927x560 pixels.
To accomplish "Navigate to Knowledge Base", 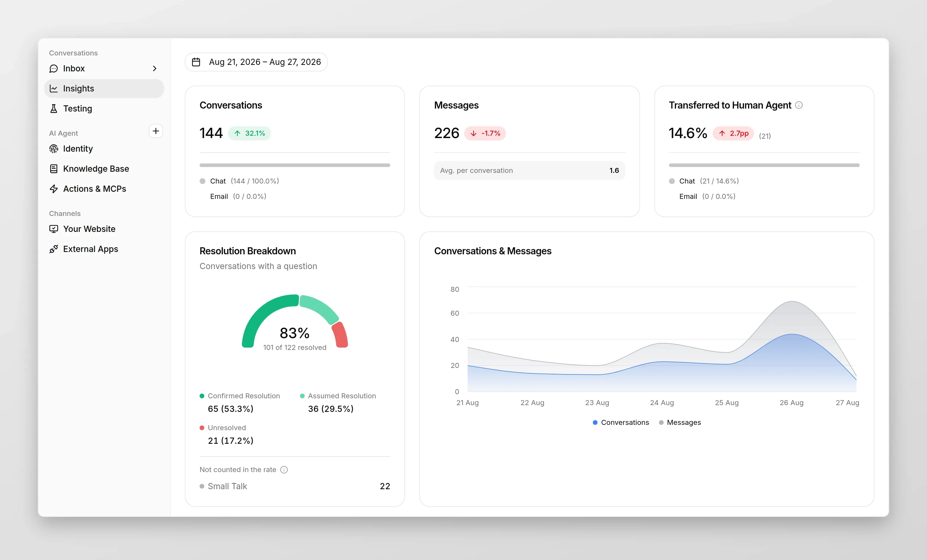I will (x=104, y=169).
